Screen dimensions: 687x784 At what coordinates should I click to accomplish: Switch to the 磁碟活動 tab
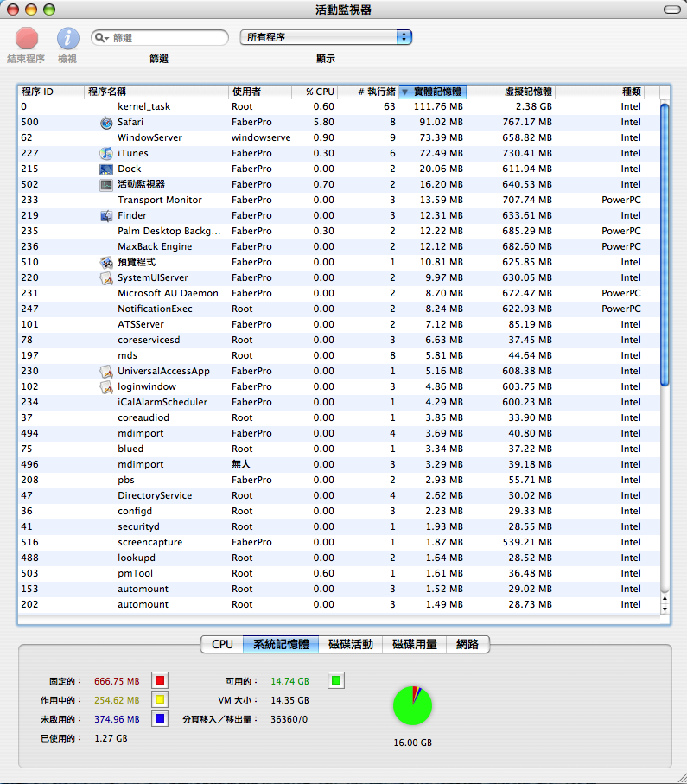pyautogui.click(x=351, y=644)
